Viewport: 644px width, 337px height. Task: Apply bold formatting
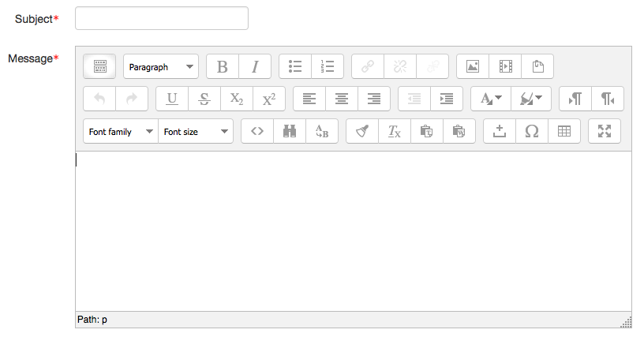pos(223,66)
